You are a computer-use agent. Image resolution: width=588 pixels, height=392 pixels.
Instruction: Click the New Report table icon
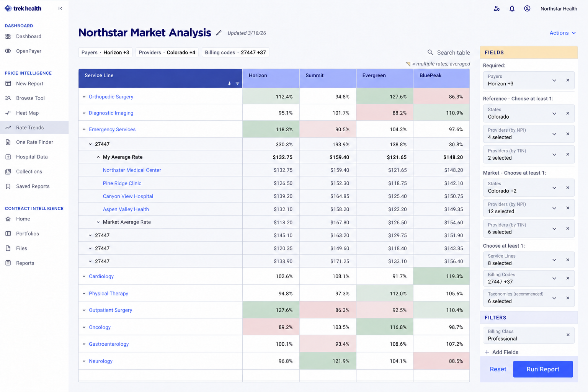(x=8, y=83)
